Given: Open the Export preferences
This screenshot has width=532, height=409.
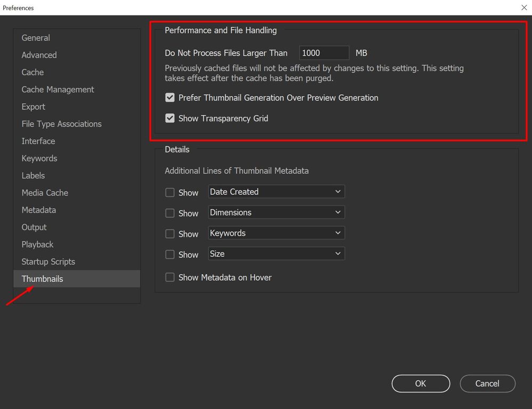Looking at the screenshot, I should tap(33, 107).
